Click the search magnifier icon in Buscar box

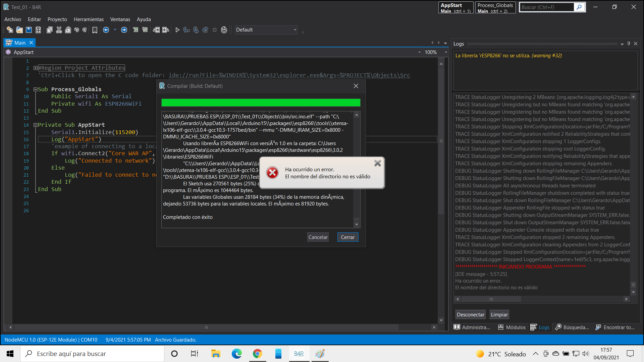[x=579, y=7]
